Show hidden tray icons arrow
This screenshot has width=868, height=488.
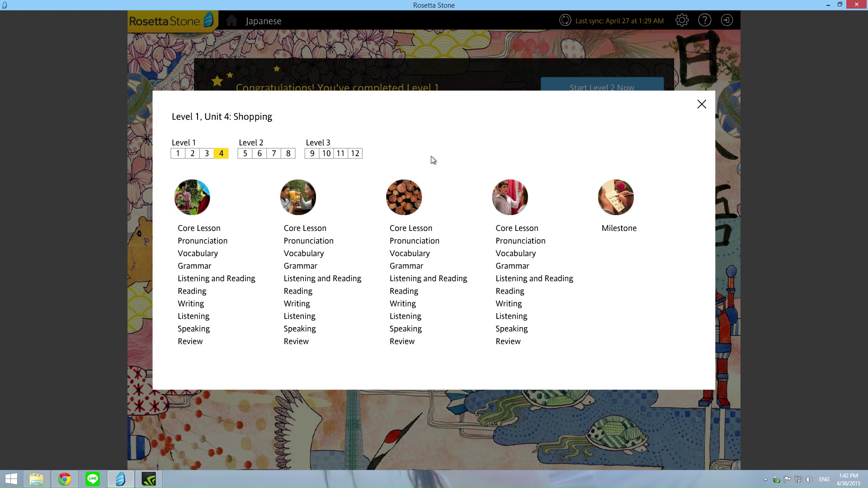point(765,479)
